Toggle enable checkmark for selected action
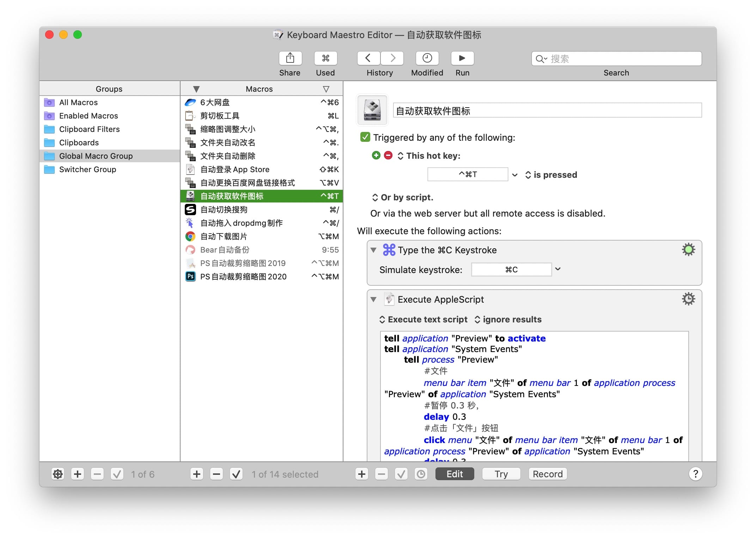 [401, 474]
